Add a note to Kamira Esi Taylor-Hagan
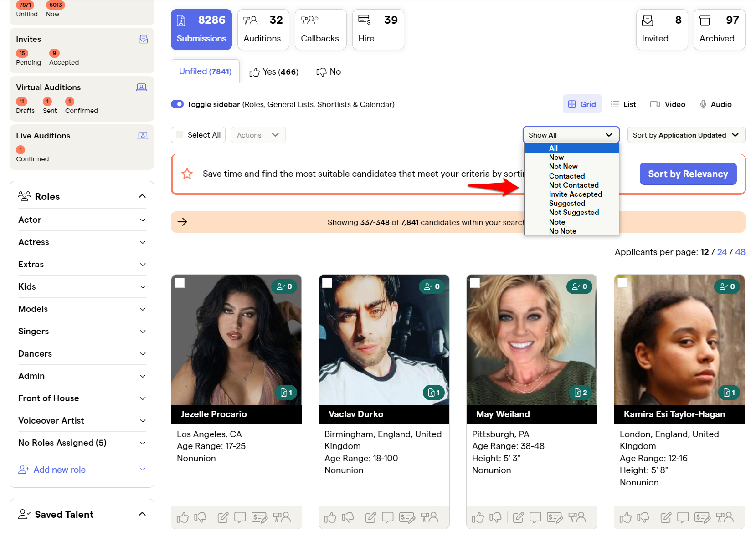This screenshot has width=756, height=536. [665, 517]
